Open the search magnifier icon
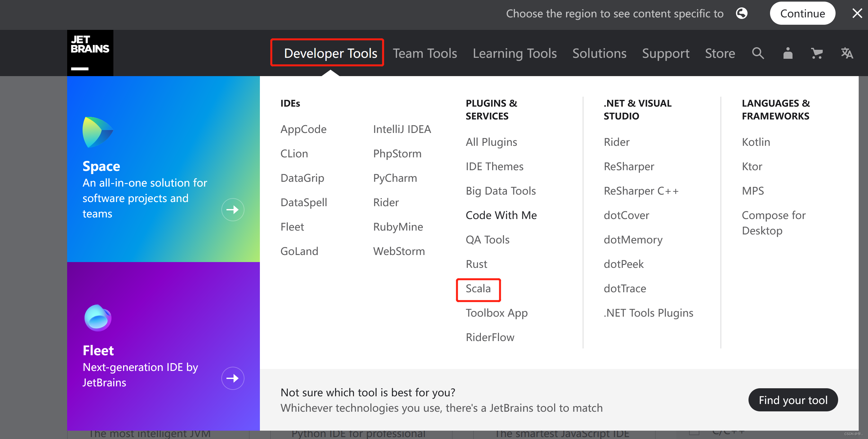The height and width of the screenshot is (439, 868). tap(758, 53)
